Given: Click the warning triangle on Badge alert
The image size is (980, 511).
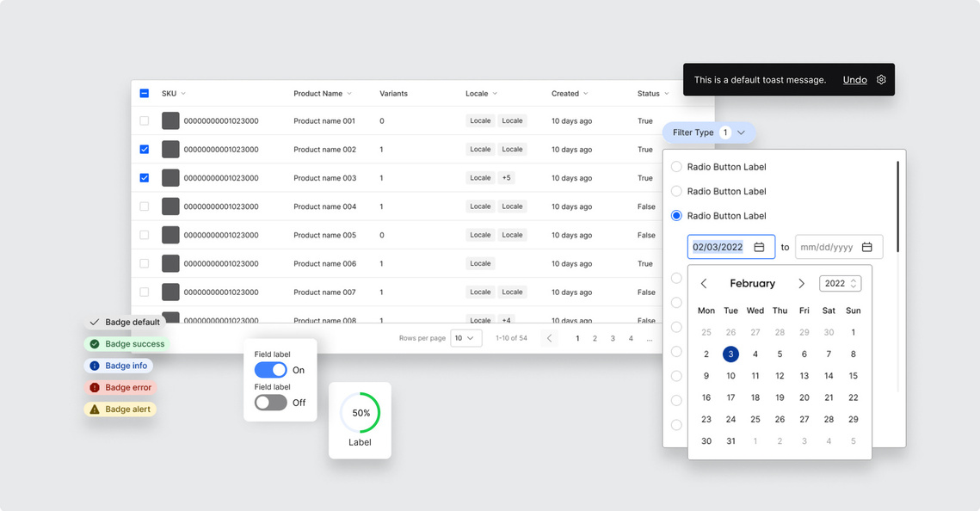Looking at the screenshot, I should tap(95, 409).
